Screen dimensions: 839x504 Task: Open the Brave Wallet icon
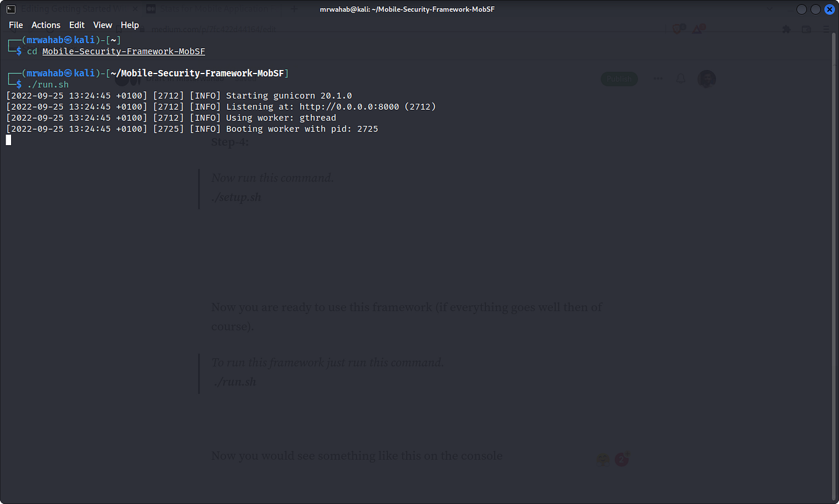[x=807, y=29]
